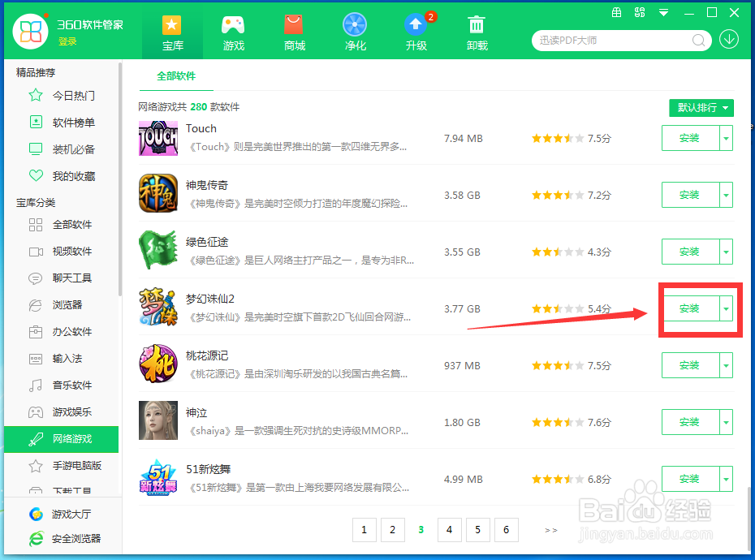Click the four-square skin icon in title bar
The image size is (755, 560).
pos(640,12)
